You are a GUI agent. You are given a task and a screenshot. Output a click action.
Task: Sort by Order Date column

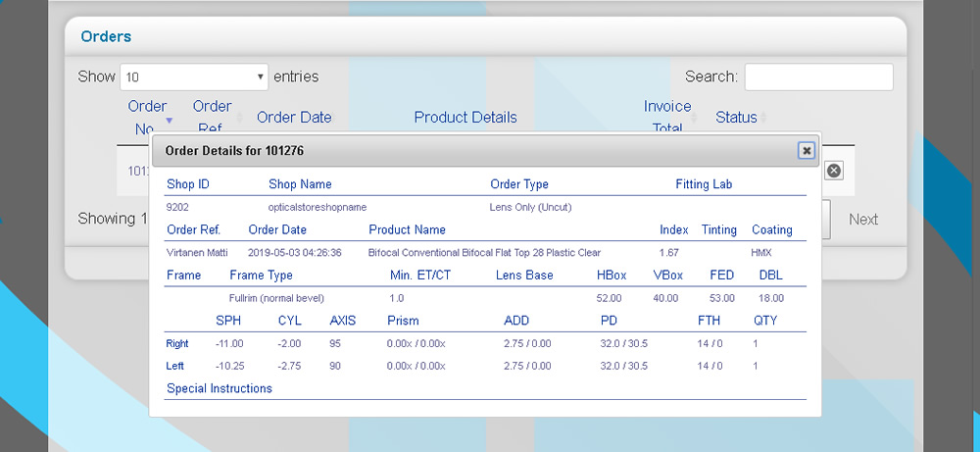[294, 118]
